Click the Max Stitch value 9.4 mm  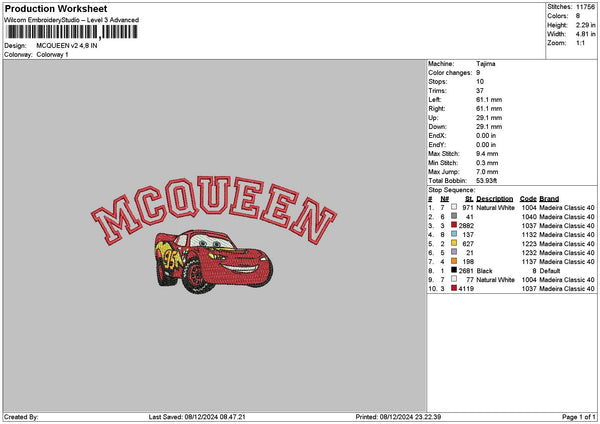coord(487,154)
